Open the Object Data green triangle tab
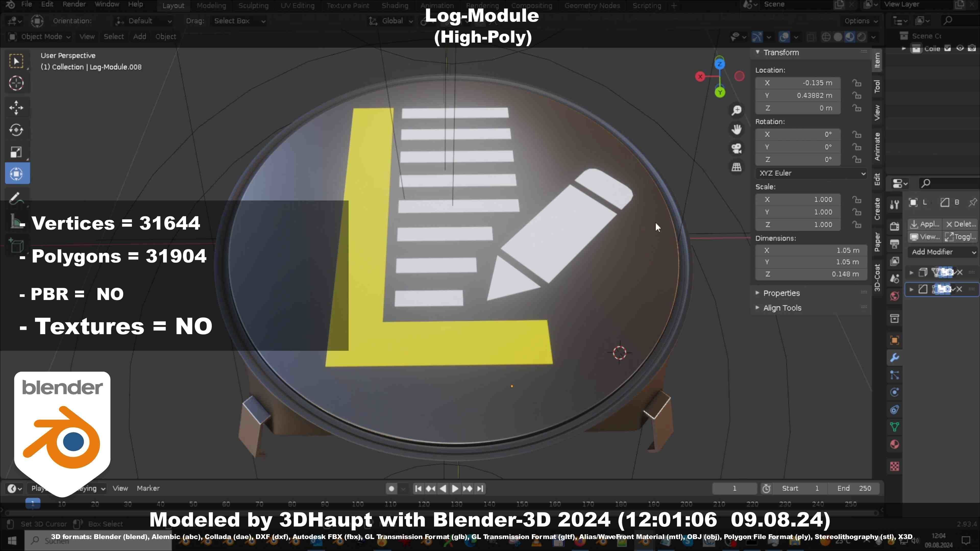The height and width of the screenshot is (551, 980). [895, 427]
